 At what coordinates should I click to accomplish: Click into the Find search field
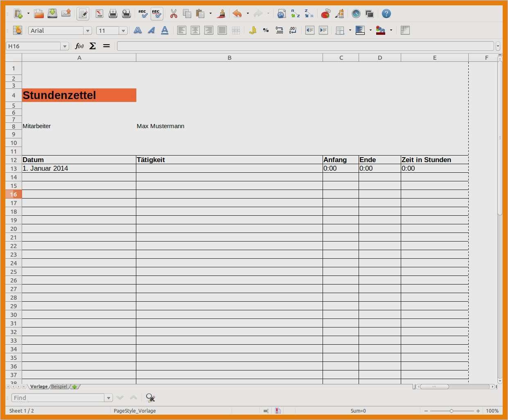[58, 398]
